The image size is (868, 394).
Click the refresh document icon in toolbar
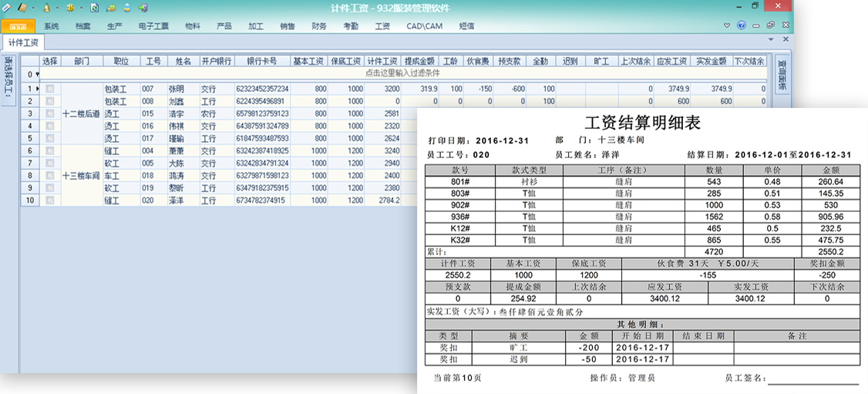94,8
